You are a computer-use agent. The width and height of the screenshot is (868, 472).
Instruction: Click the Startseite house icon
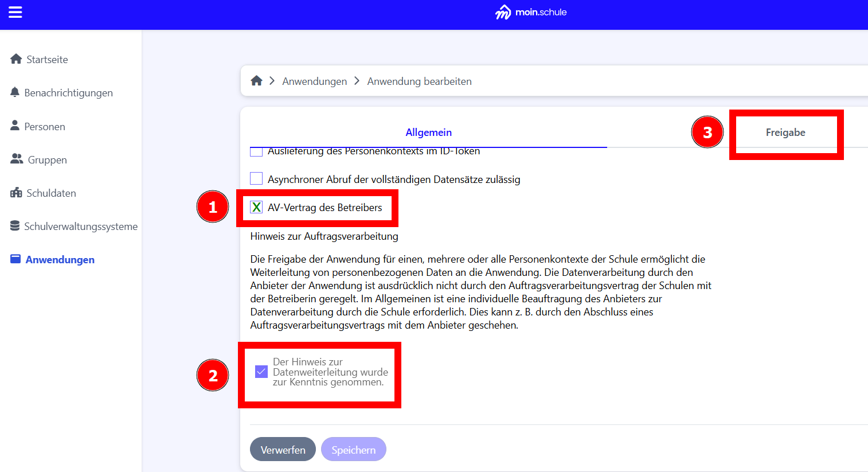tap(16, 59)
